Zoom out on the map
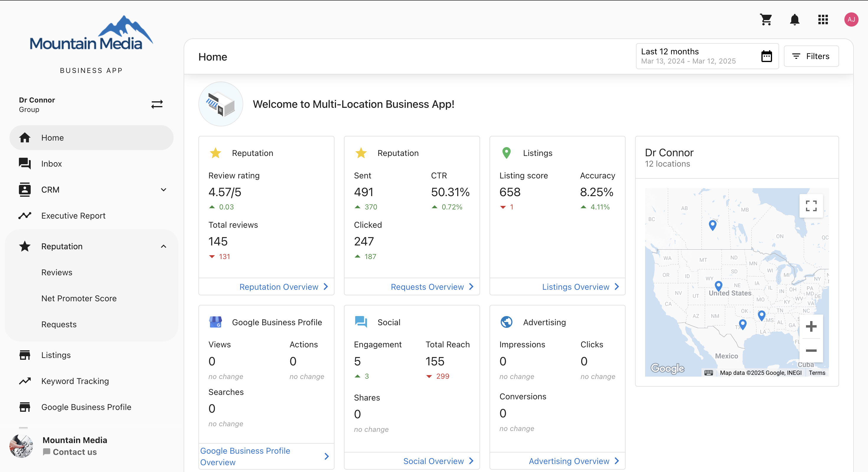 [x=811, y=351]
